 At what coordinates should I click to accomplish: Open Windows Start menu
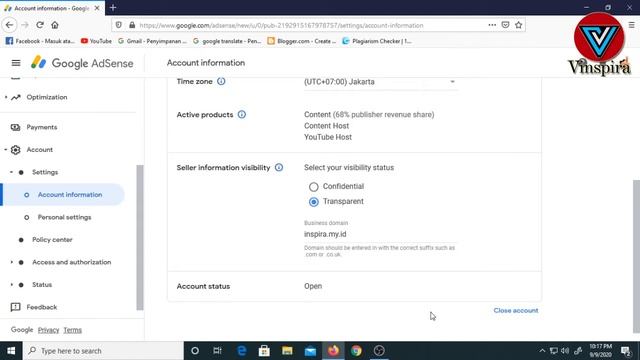point(11,351)
